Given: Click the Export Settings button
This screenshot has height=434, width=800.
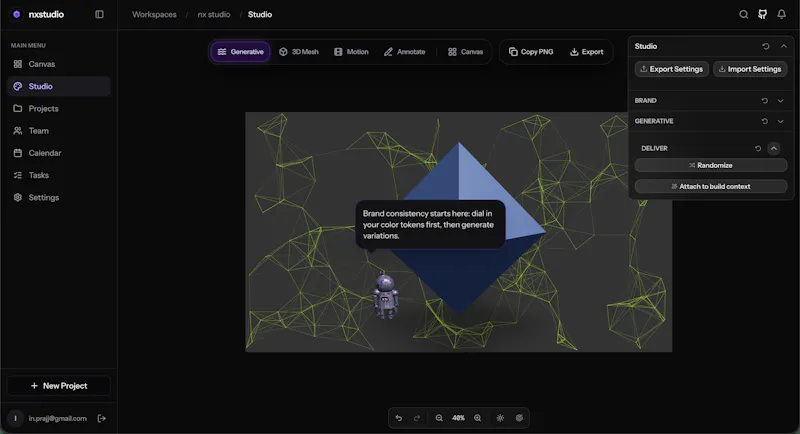Looking at the screenshot, I should 671,69.
